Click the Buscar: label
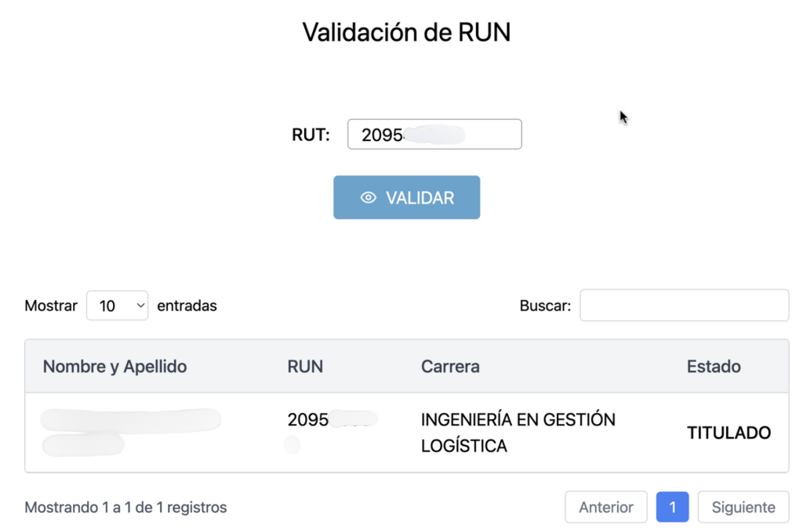 pos(545,306)
